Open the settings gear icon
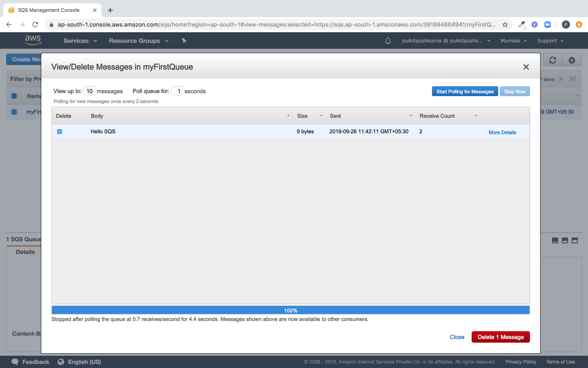588x368 pixels. point(572,60)
